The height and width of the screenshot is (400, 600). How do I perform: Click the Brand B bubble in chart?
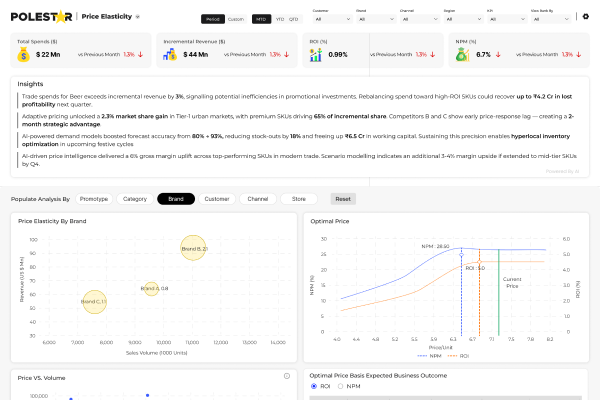coord(193,248)
